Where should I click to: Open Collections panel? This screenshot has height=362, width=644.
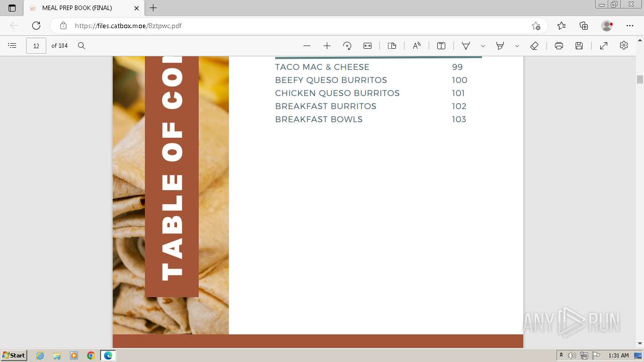584,26
